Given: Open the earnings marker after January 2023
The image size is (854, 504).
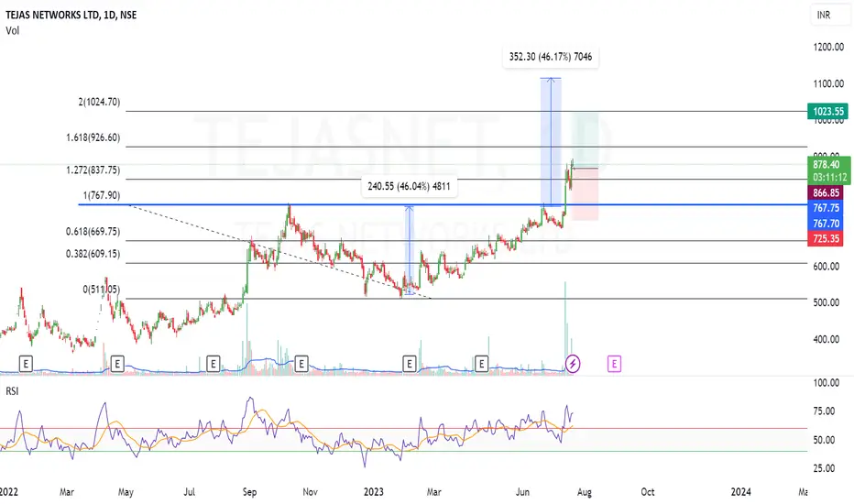Looking at the screenshot, I should [409, 364].
